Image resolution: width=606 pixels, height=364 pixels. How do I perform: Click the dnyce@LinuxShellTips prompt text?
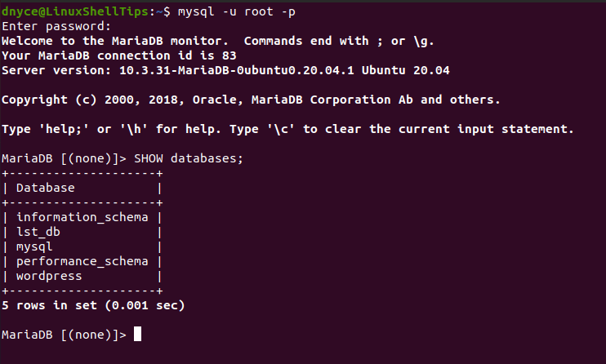74,11
